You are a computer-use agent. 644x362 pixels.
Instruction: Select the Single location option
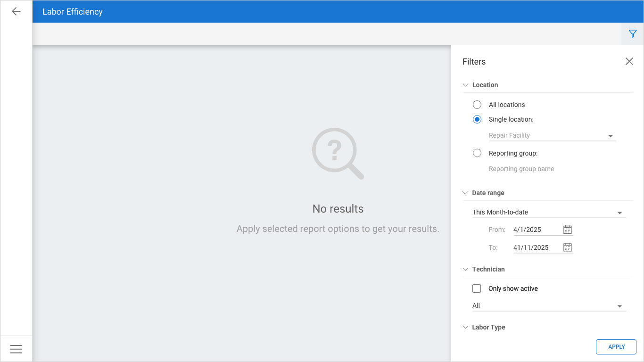click(477, 119)
